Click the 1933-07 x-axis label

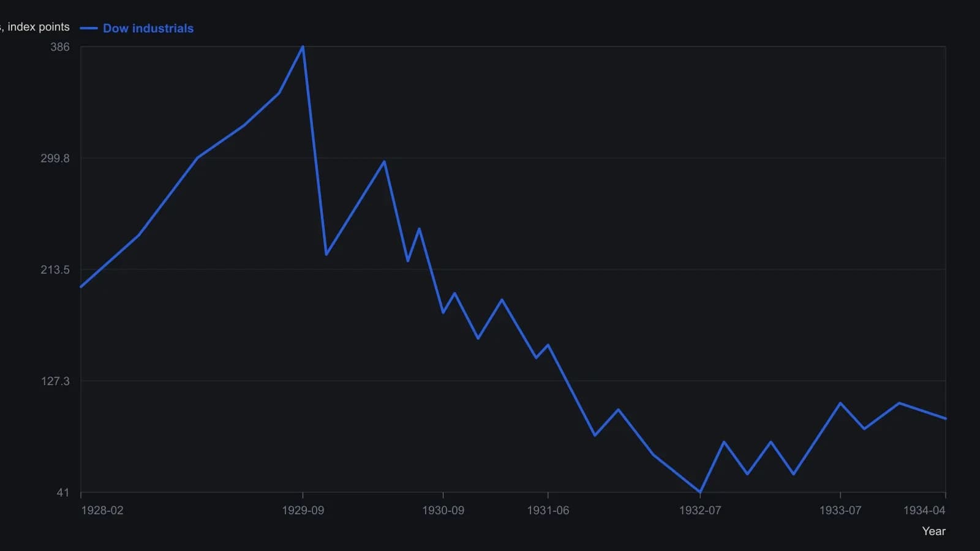pos(840,511)
